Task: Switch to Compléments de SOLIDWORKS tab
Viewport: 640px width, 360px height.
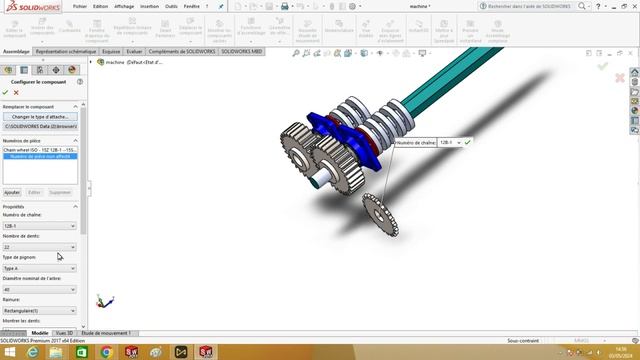Action: pyautogui.click(x=182, y=51)
